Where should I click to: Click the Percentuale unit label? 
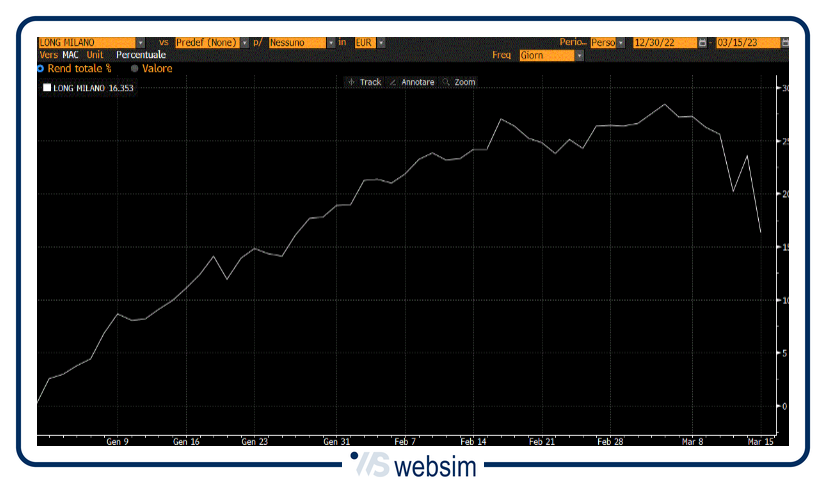[x=140, y=56]
